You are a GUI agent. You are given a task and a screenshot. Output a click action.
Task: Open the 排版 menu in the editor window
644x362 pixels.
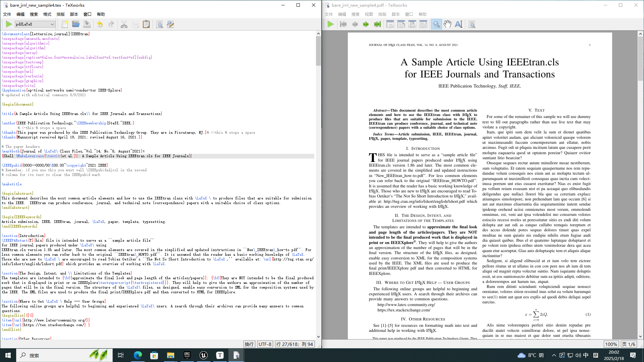[61, 14]
